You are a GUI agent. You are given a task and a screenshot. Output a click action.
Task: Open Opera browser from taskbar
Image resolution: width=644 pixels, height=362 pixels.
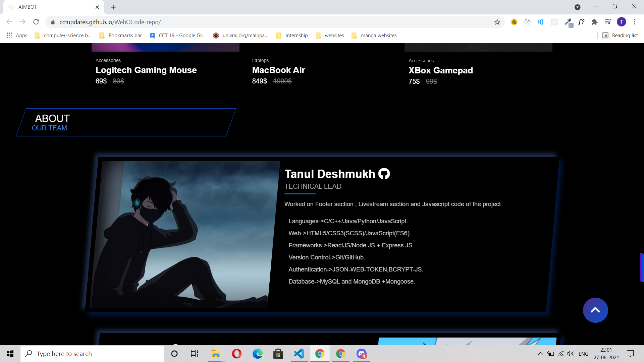236,354
